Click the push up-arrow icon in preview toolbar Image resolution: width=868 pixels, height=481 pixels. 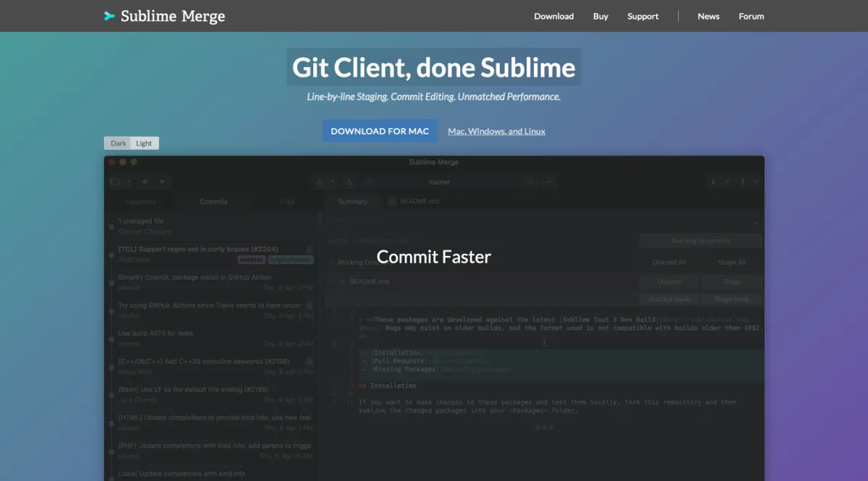pyautogui.click(x=743, y=182)
